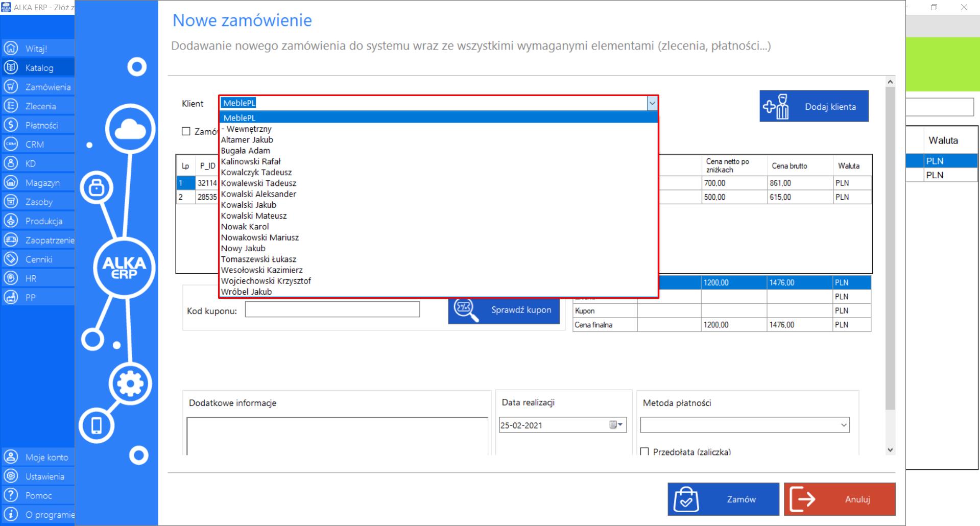Viewport: 980px width, 526px height.
Task: Click the Sprawdź kupon button
Action: [504, 310]
